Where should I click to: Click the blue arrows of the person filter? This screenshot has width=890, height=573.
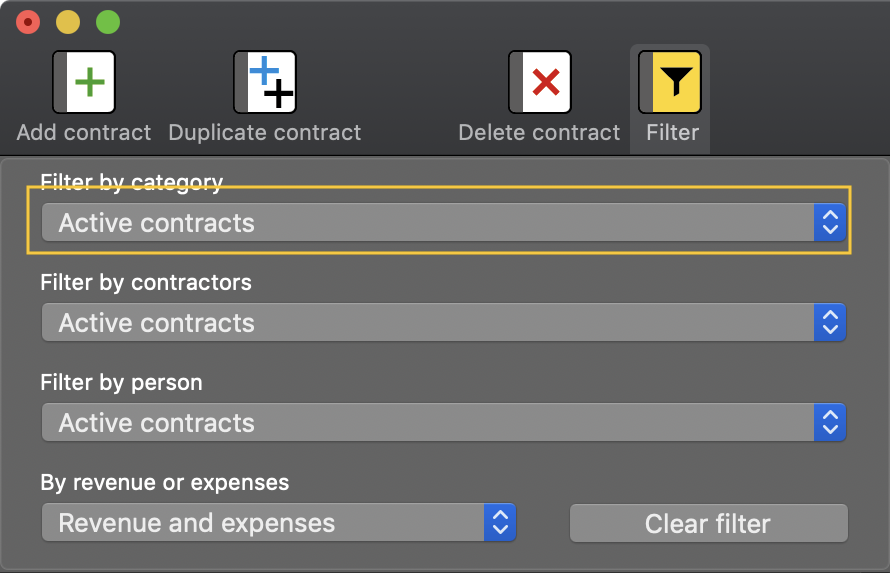(x=830, y=422)
